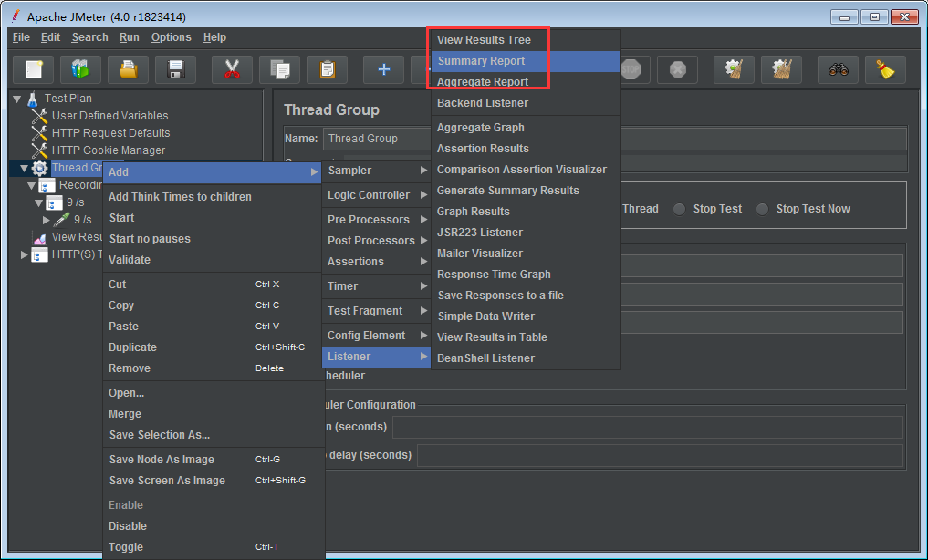Open the Timer submenu
928x560 pixels.
pos(377,286)
